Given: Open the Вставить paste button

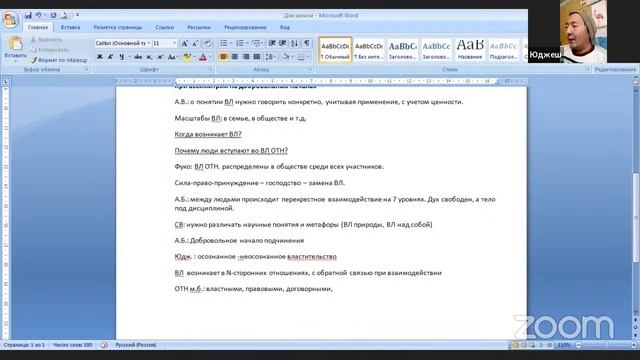Looking at the screenshot, I should (x=16, y=49).
